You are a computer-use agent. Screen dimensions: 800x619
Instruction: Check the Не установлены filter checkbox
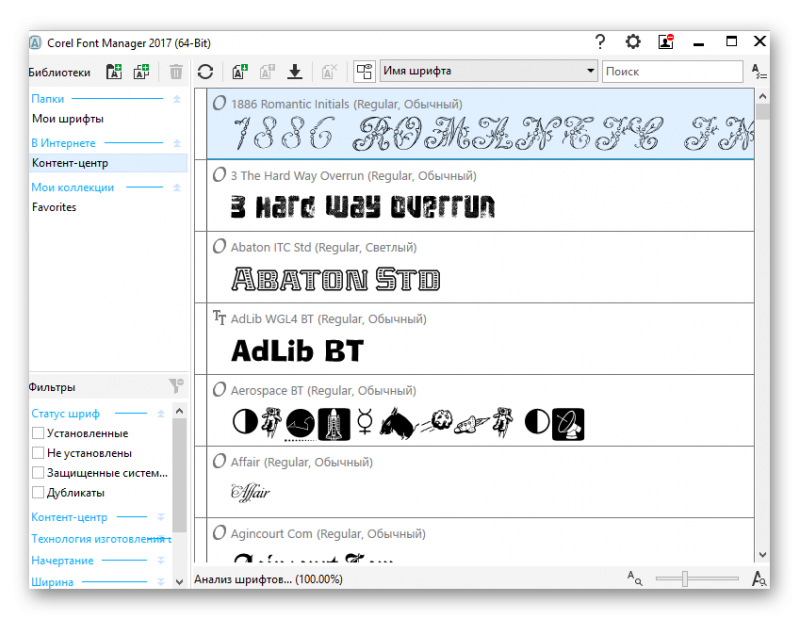pyautogui.click(x=38, y=453)
